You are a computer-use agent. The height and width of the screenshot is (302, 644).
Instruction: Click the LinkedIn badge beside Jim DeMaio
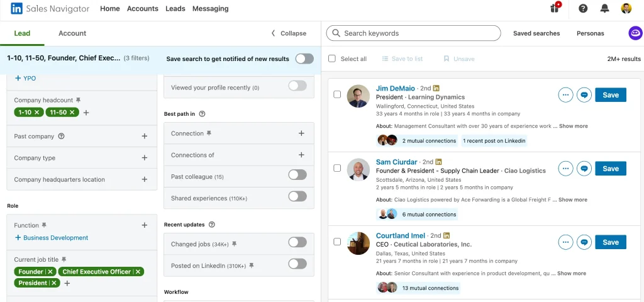(436, 88)
